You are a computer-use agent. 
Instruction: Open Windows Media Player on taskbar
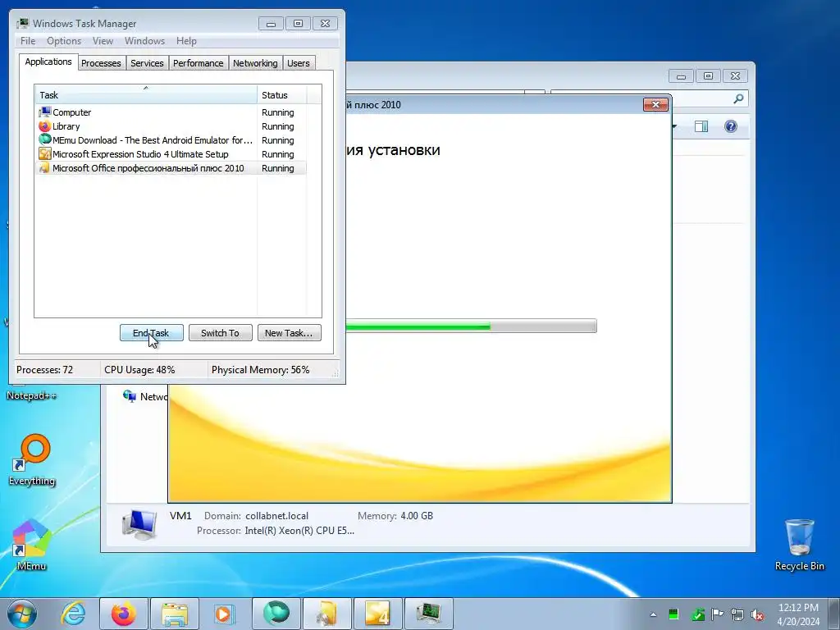click(x=224, y=614)
